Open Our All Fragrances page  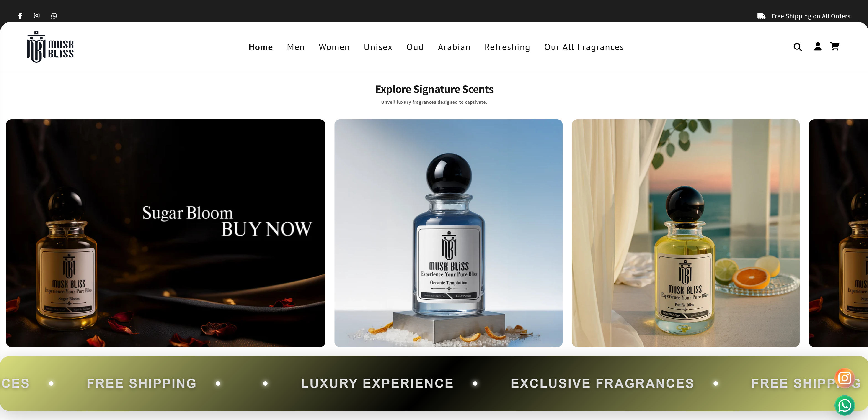coord(584,47)
